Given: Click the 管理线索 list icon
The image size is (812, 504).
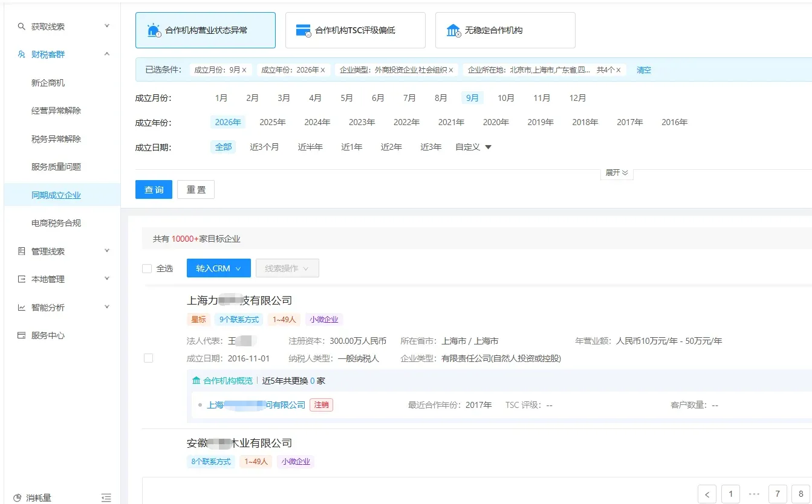Looking at the screenshot, I should point(22,251).
